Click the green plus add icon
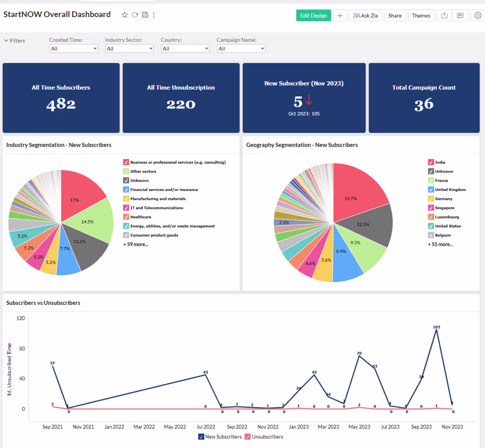Viewport: 485px width, 448px height. tap(340, 16)
